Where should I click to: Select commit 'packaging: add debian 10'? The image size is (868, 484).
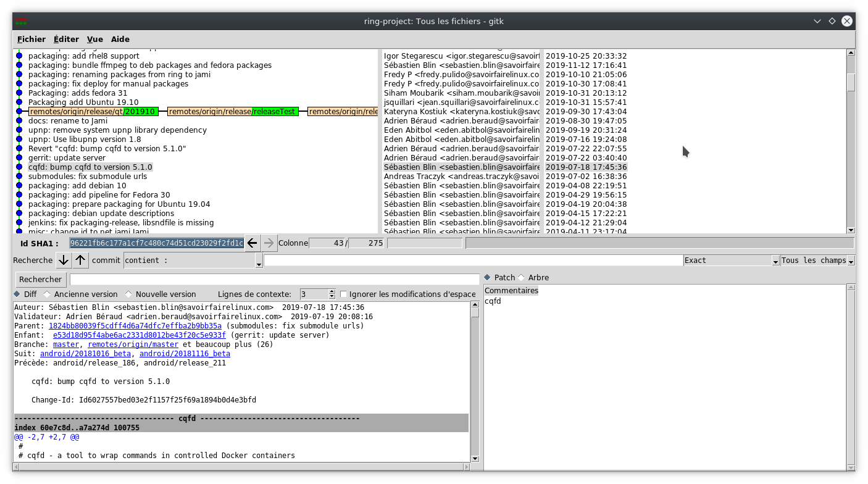click(77, 186)
